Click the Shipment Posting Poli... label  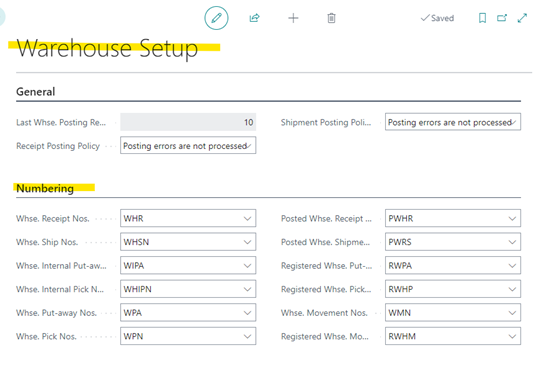pyautogui.click(x=326, y=122)
